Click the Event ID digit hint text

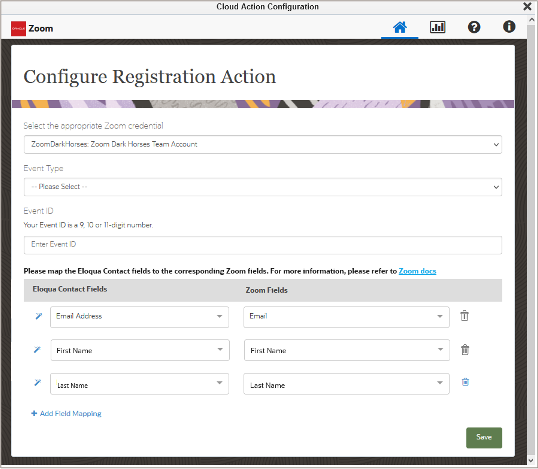coord(88,225)
